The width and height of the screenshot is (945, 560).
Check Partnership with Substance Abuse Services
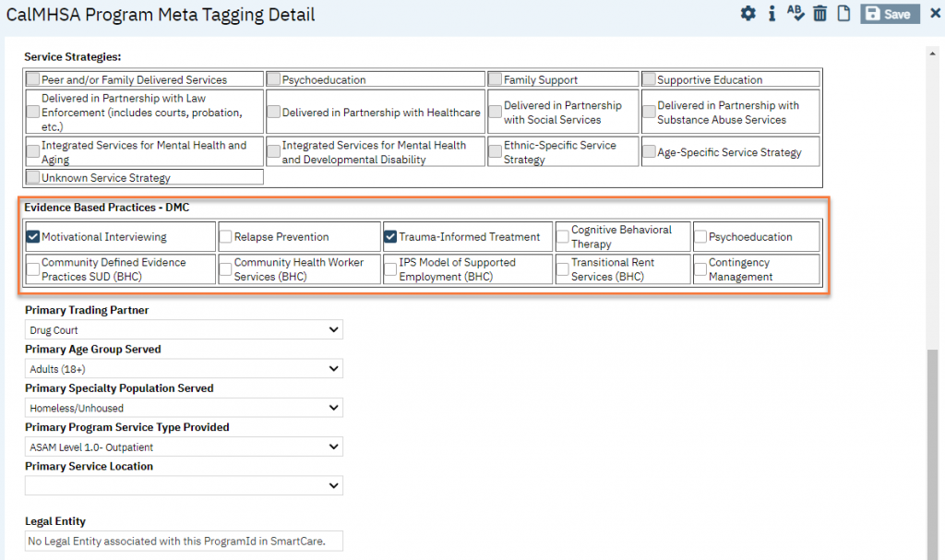pos(649,112)
